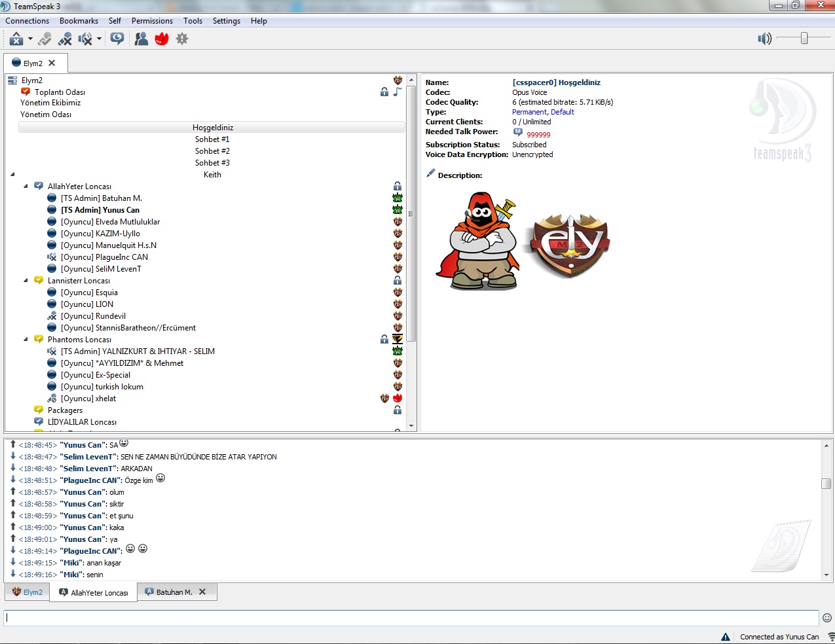Select the Sohbet #2 channel
The width and height of the screenshot is (835, 644).
pos(212,151)
